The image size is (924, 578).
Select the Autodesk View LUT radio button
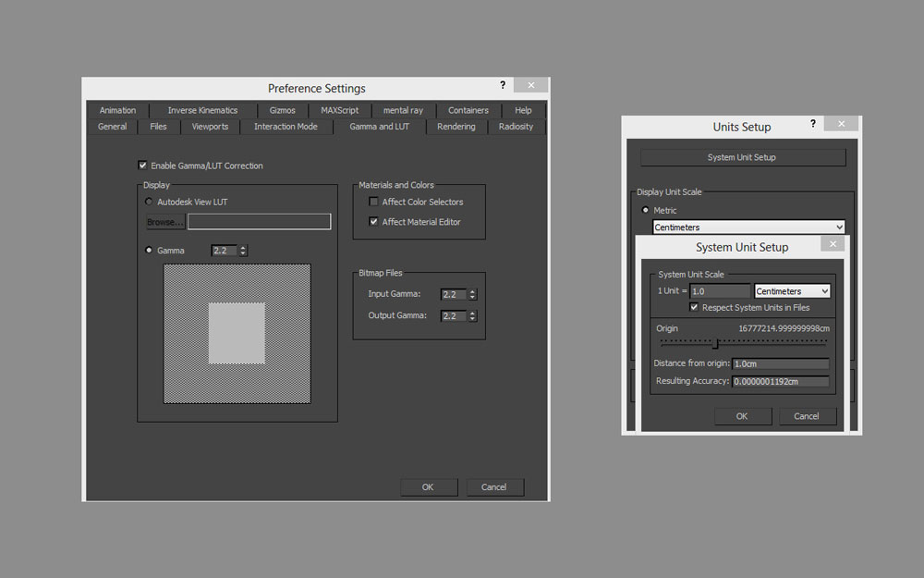click(150, 202)
